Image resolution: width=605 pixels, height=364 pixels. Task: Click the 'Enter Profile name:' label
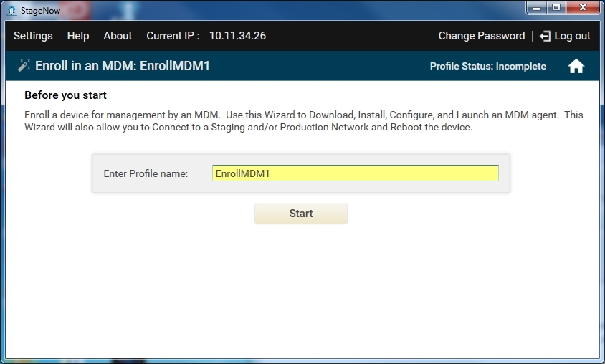[146, 173]
